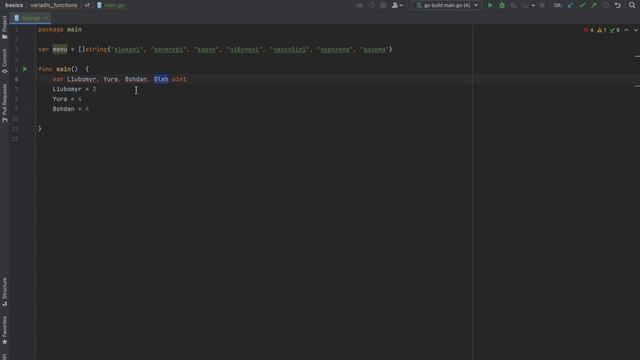The width and height of the screenshot is (640, 360).
Task: Click the error stripe marker at top right
Action: (637, 56)
